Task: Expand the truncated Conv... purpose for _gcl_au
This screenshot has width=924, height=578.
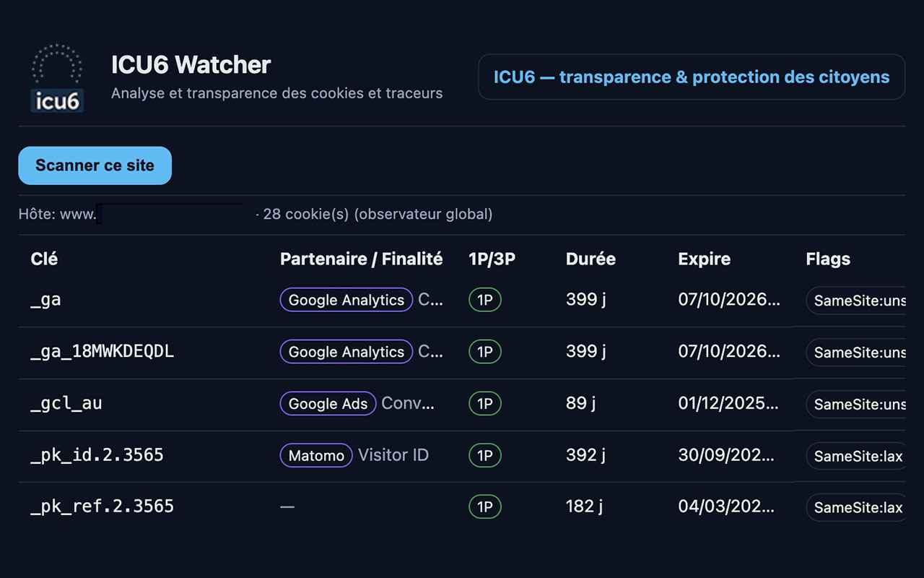Action: [408, 404]
